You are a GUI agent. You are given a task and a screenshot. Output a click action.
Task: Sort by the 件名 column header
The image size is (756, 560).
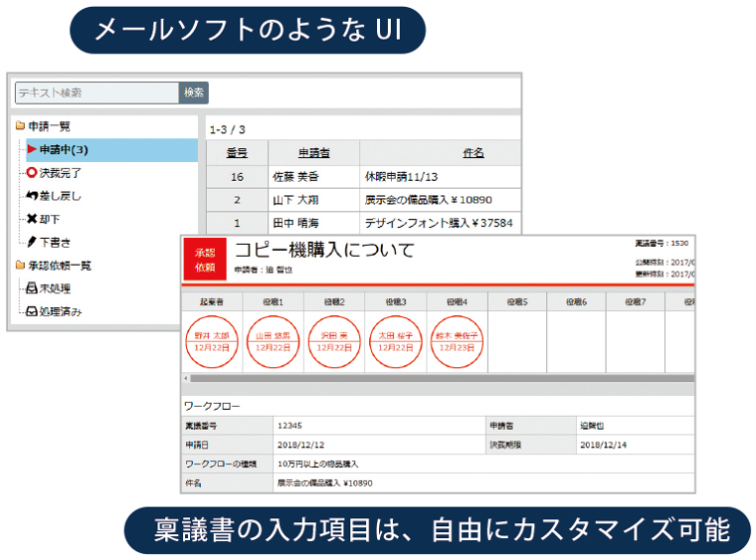[472, 153]
